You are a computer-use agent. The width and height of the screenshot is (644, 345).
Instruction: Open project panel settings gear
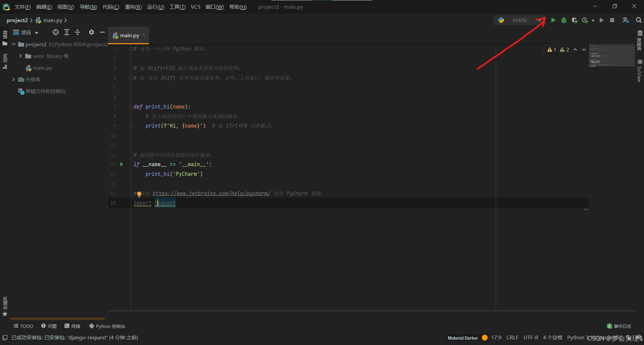(92, 32)
